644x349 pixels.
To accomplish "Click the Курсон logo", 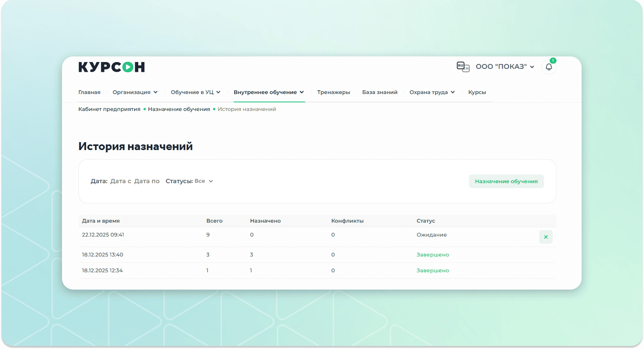I will coord(111,67).
